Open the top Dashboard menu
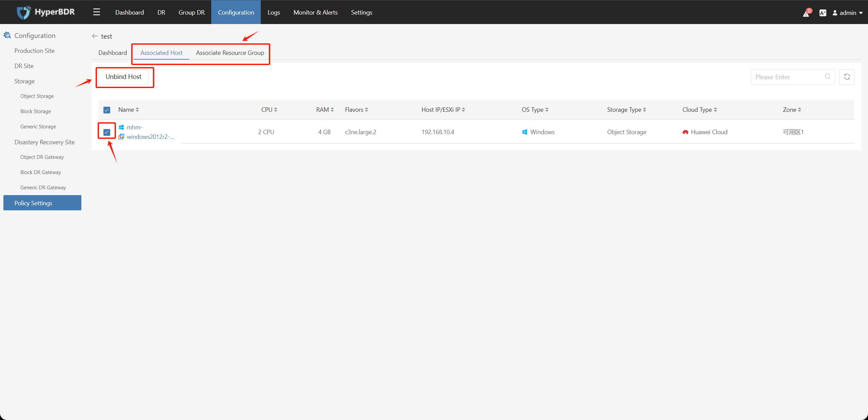This screenshot has width=868, height=420. [x=130, y=12]
